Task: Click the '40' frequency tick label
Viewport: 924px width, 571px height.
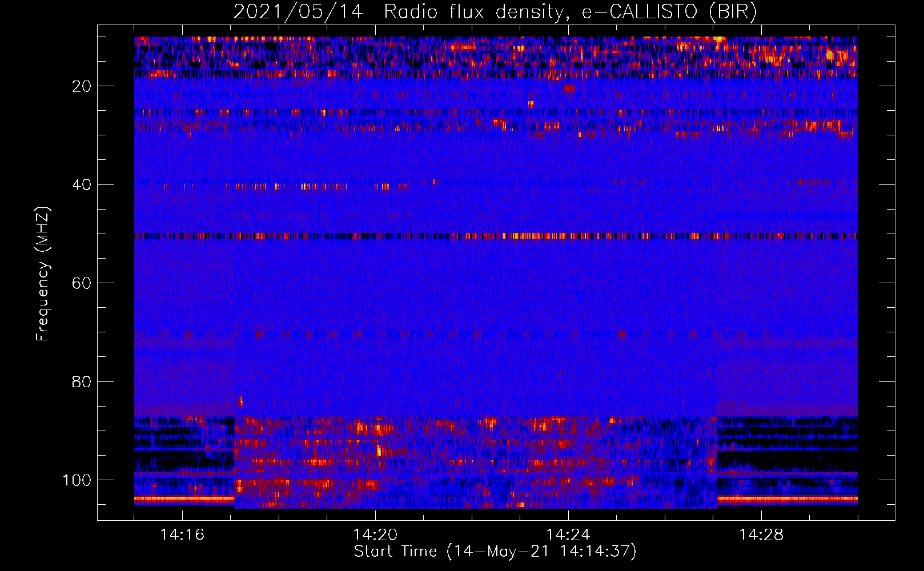Action: [x=82, y=185]
